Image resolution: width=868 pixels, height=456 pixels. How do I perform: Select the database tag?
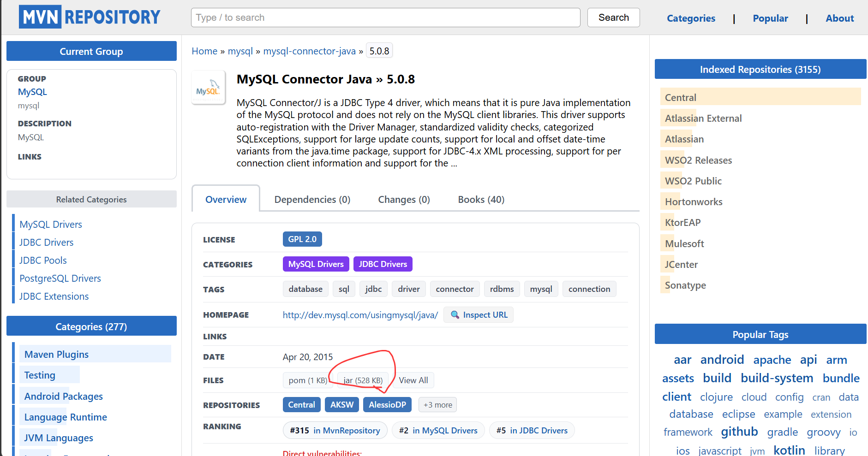(x=305, y=289)
